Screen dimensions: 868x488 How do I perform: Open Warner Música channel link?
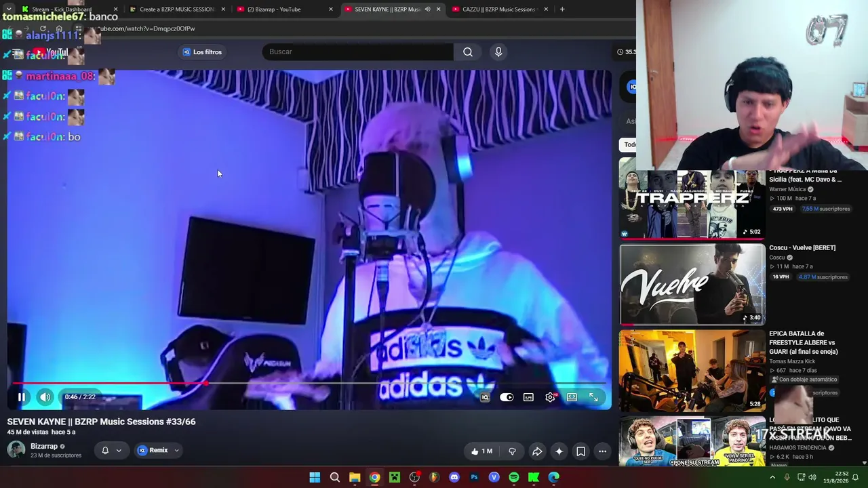[787, 189]
